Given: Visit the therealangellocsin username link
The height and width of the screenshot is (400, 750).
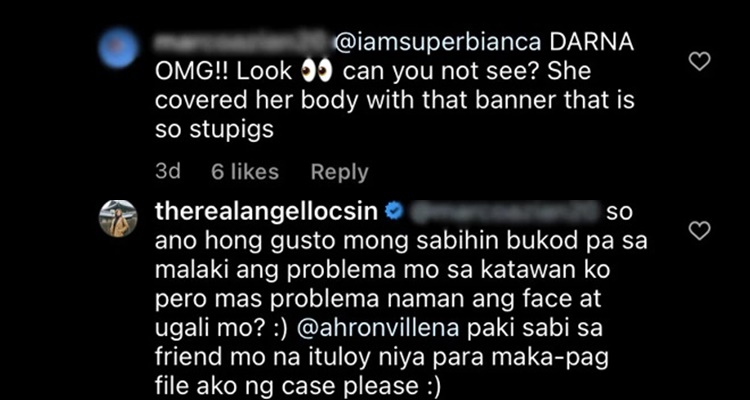Looking at the screenshot, I should pyautogui.click(x=267, y=212).
